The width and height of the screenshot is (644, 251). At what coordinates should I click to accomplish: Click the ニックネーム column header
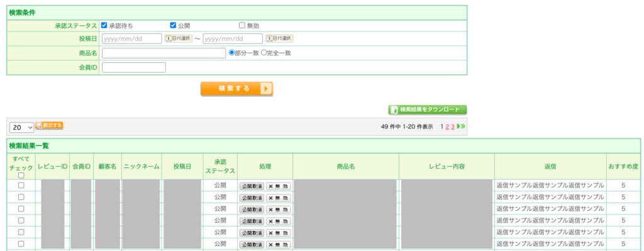142,166
